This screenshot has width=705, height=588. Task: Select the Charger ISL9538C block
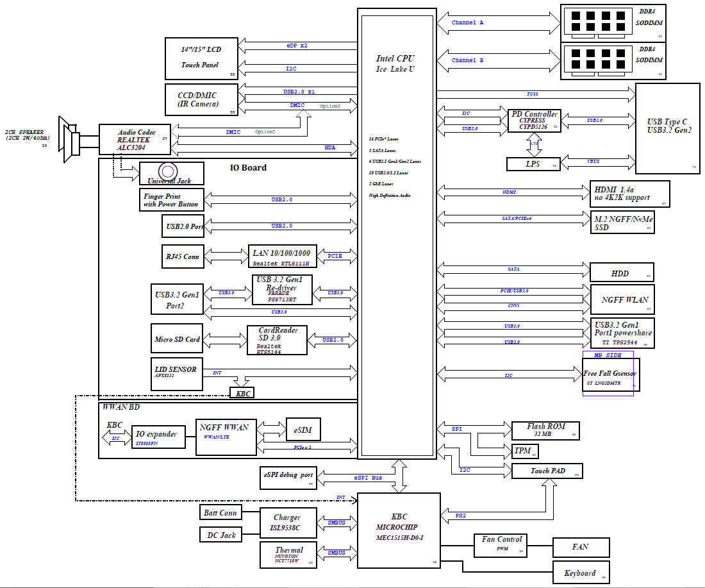pyautogui.click(x=288, y=523)
